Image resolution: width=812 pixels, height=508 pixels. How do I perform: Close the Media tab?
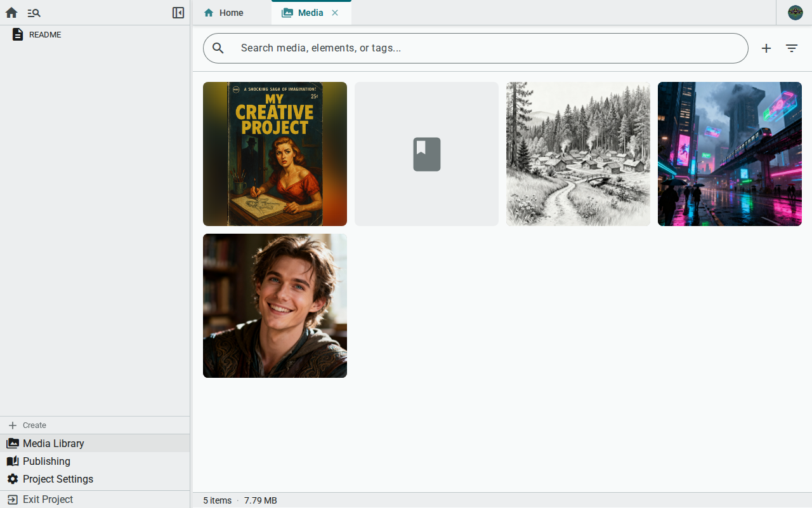tap(335, 13)
